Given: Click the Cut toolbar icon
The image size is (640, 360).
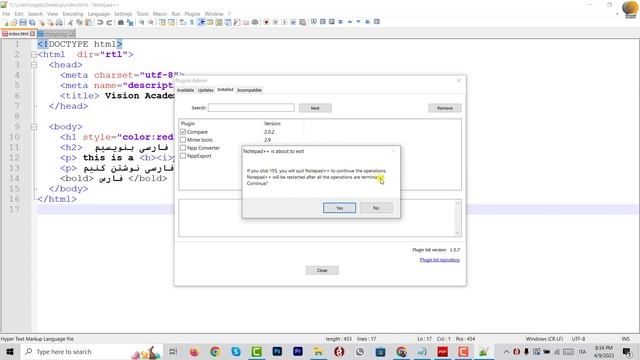Looking at the screenshot, I should click(70, 22).
